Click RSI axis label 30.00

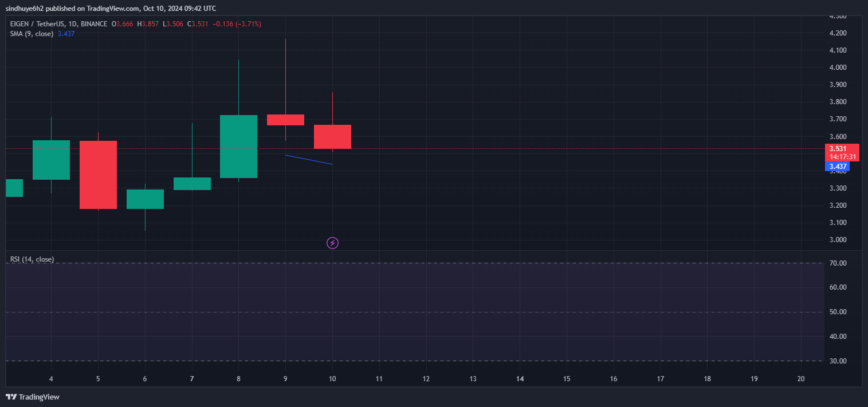pos(838,361)
